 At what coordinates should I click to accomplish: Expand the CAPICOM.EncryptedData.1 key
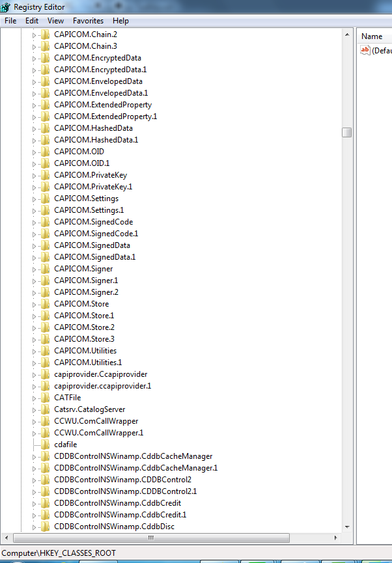coord(34,70)
